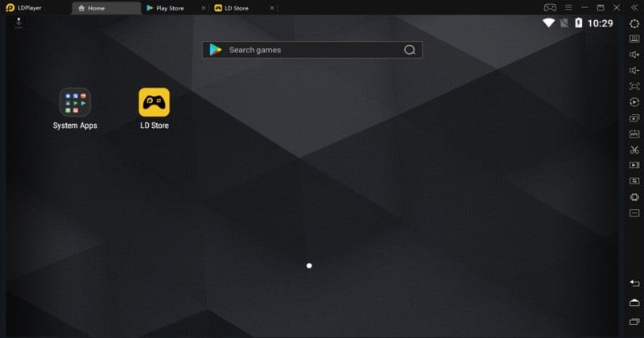Increase volume with speaker plus icon
The height and width of the screenshot is (338, 644).
(634, 55)
